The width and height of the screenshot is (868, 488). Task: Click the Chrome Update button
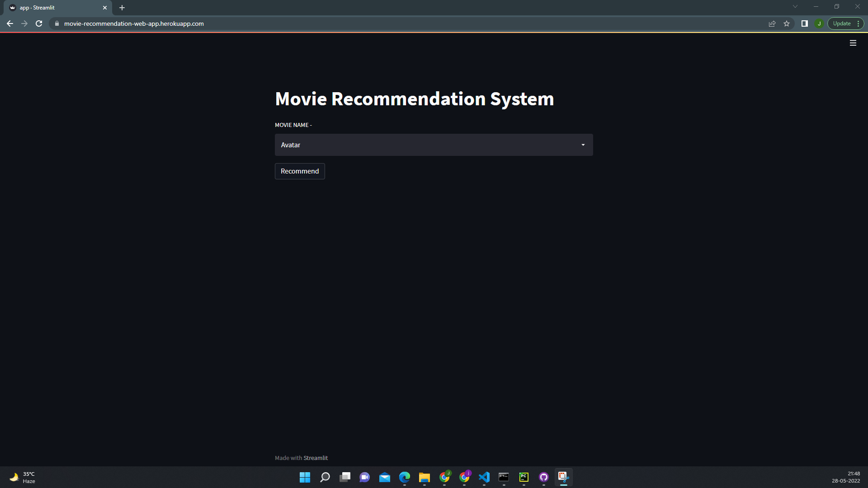click(841, 23)
